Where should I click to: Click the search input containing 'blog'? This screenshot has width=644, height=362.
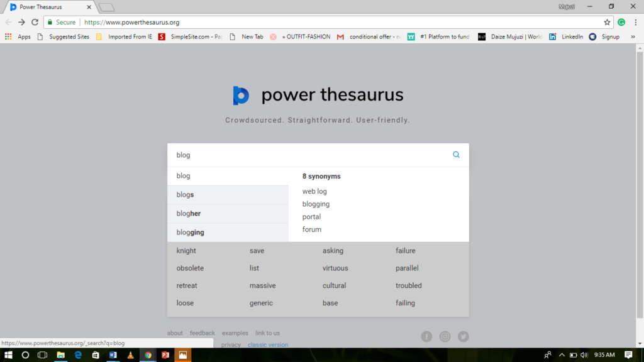pyautogui.click(x=308, y=155)
